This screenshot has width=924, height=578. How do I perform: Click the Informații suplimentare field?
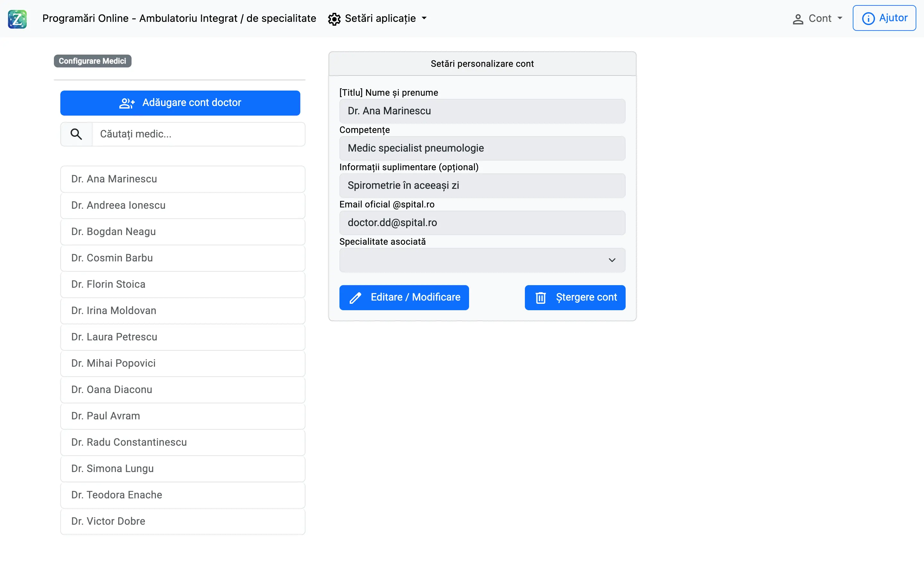482,186
